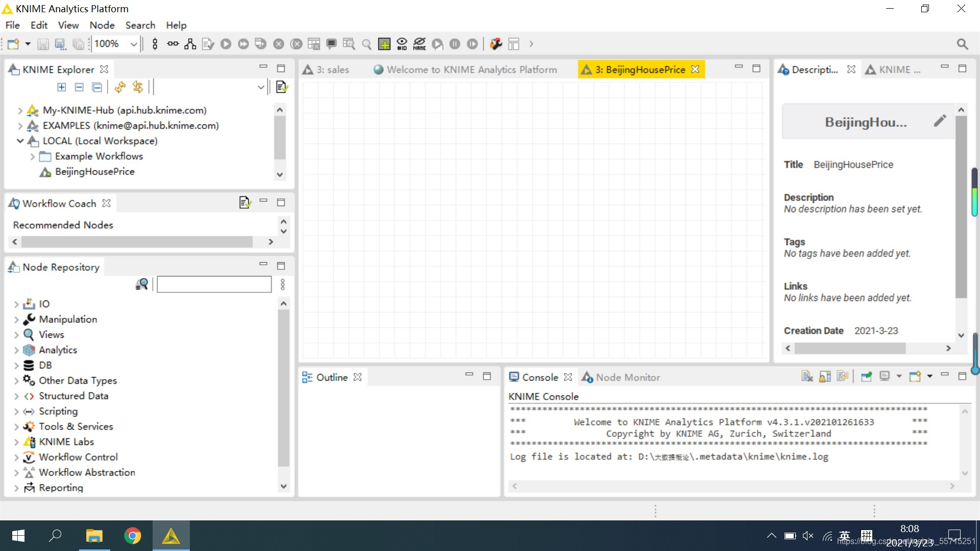Image resolution: width=980 pixels, height=551 pixels.
Task: Switch to the KNIME tab beside Description
Action: [x=893, y=69]
